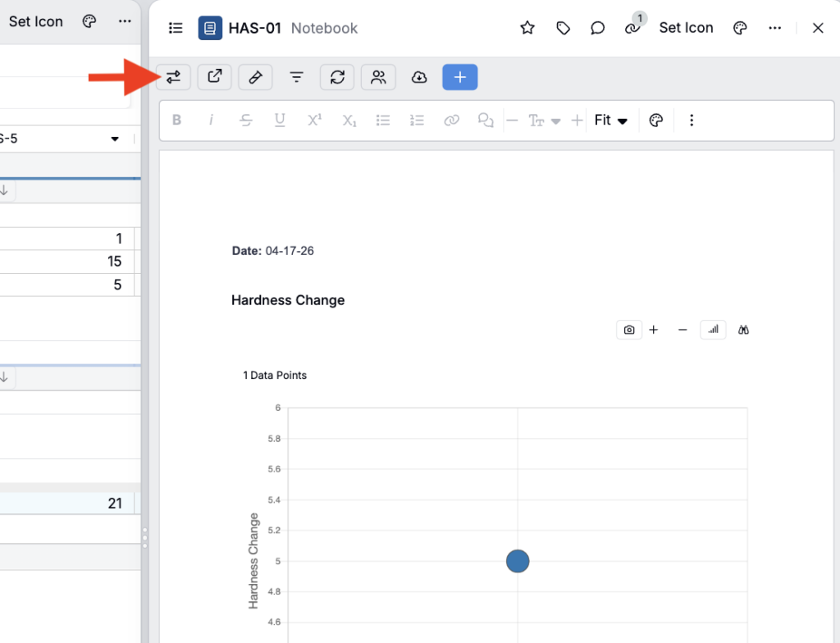840x643 pixels.
Task: Expand the text size dropdown arrow
Action: pyautogui.click(x=555, y=121)
